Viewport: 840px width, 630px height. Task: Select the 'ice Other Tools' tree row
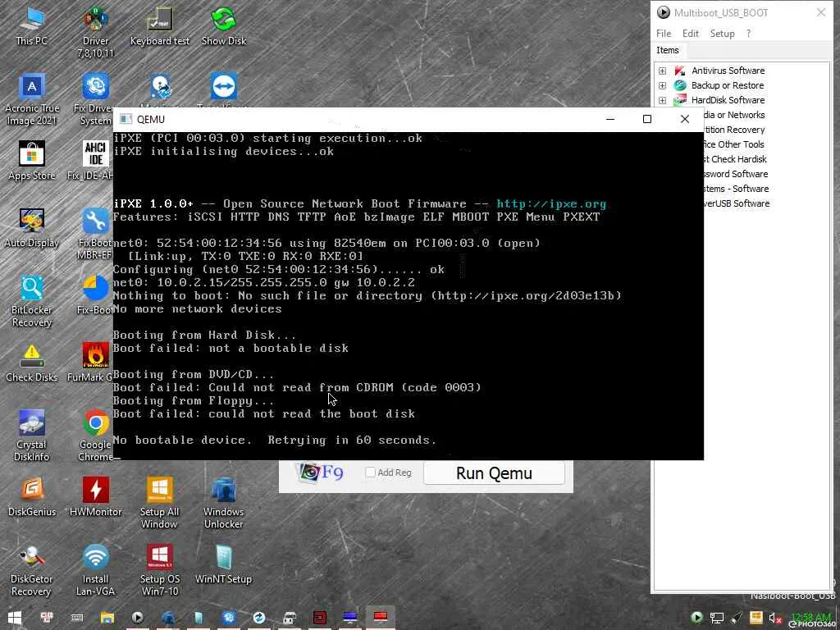[x=734, y=144]
